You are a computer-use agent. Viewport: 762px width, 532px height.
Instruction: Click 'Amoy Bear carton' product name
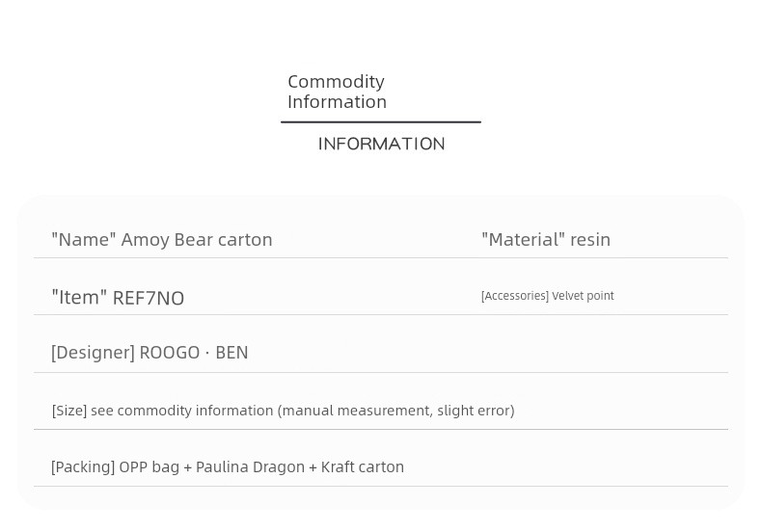(x=197, y=240)
